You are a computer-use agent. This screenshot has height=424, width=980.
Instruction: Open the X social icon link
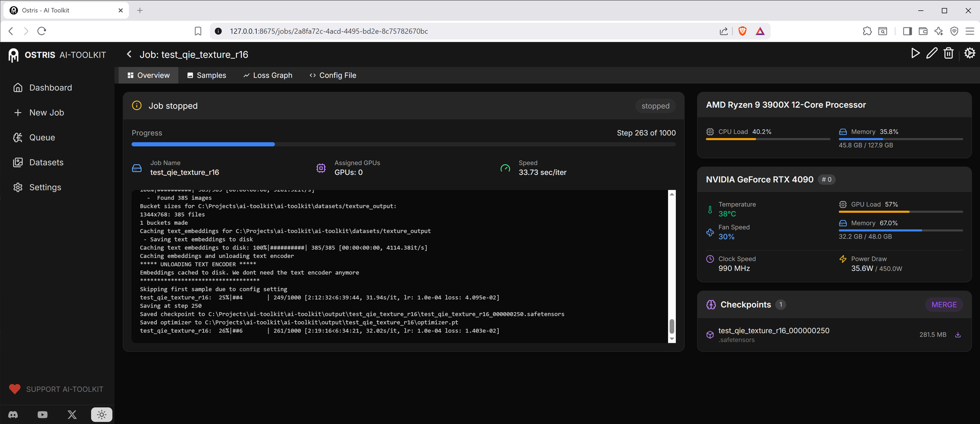click(x=72, y=415)
